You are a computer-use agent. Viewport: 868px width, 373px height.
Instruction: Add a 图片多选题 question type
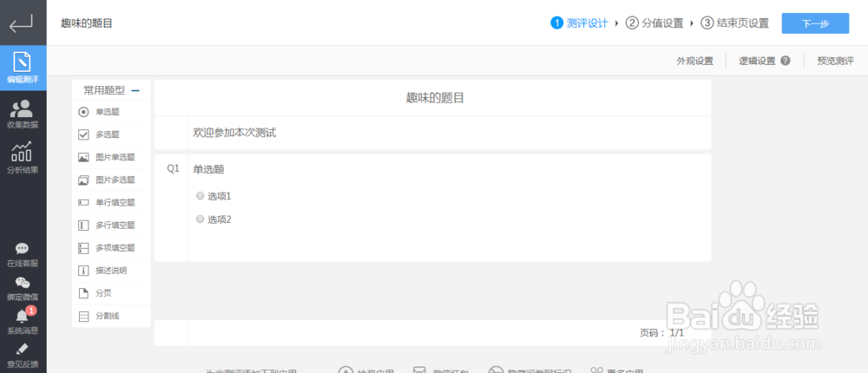(x=111, y=180)
